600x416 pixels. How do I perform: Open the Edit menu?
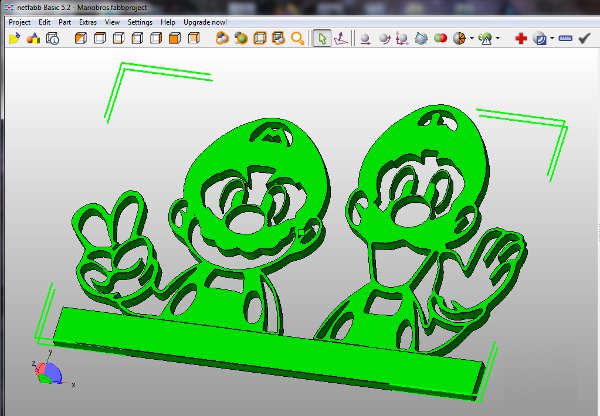(44, 22)
